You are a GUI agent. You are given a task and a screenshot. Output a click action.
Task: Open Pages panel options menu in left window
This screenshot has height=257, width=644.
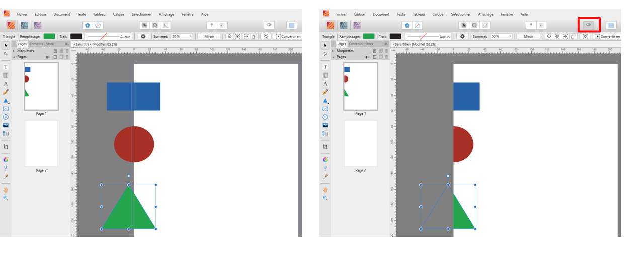pyautogui.click(x=66, y=44)
